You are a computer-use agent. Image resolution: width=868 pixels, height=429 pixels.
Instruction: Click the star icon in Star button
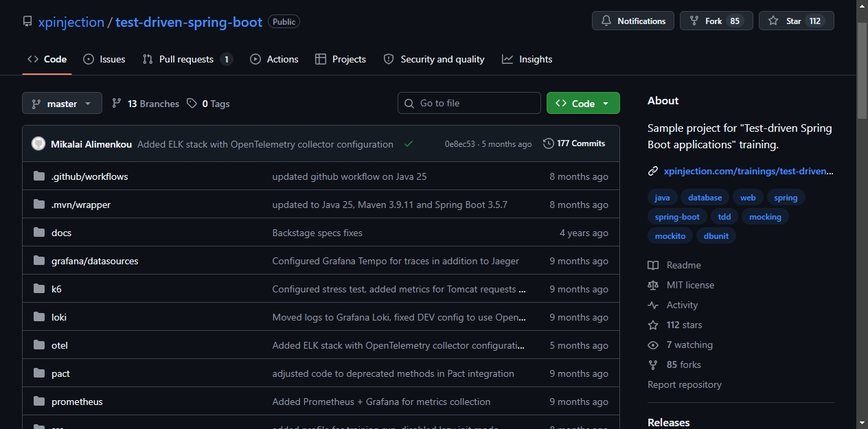pyautogui.click(x=773, y=21)
